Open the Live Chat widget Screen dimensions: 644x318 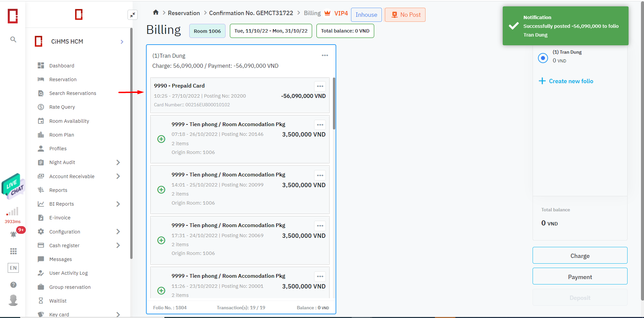click(13, 185)
